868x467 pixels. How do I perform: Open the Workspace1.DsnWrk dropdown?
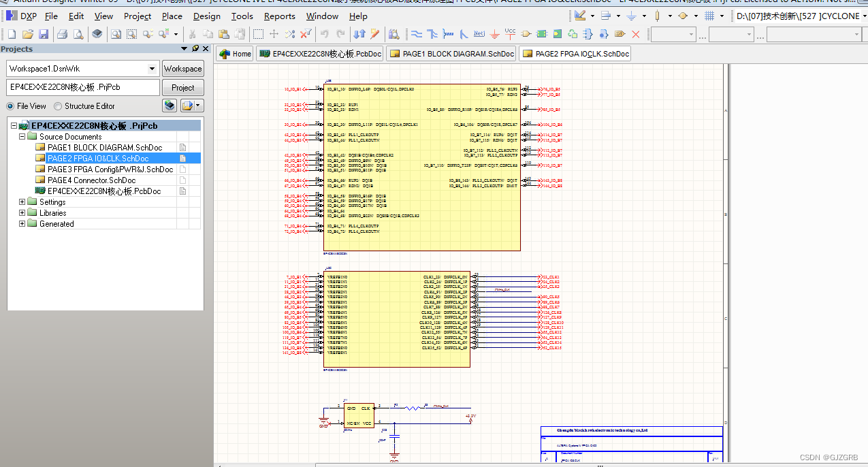tap(152, 69)
